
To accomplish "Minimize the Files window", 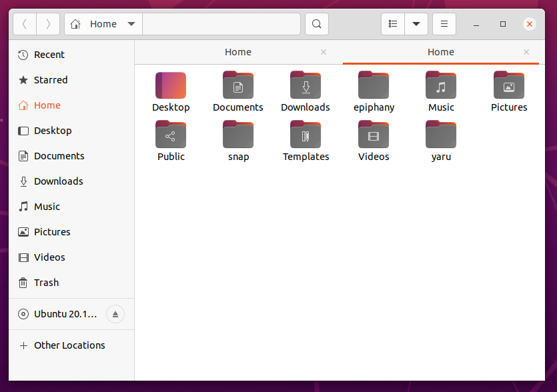I will click(476, 24).
